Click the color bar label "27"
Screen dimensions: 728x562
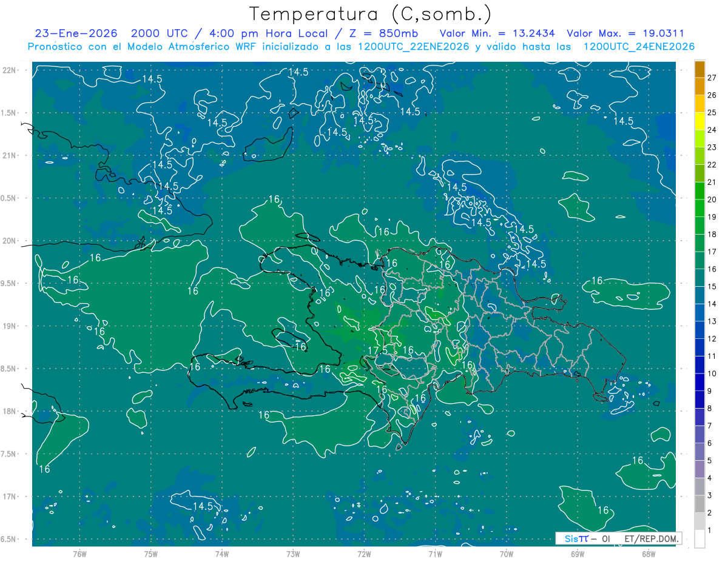712,78
